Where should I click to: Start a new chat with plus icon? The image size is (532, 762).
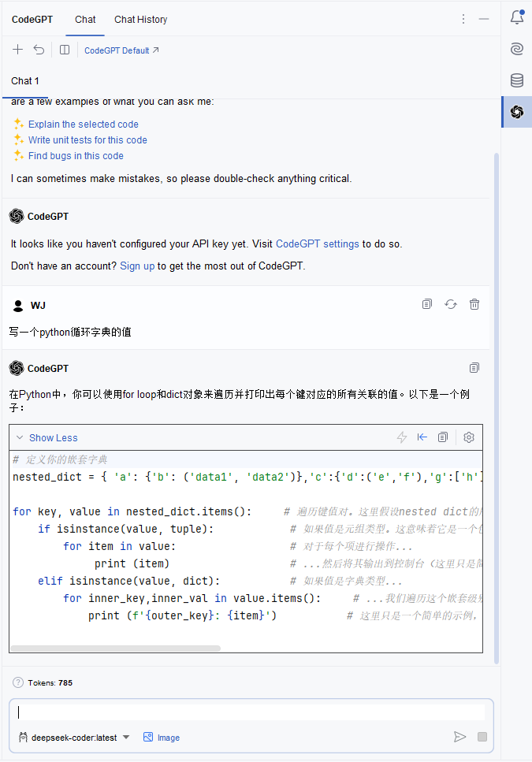coord(17,50)
